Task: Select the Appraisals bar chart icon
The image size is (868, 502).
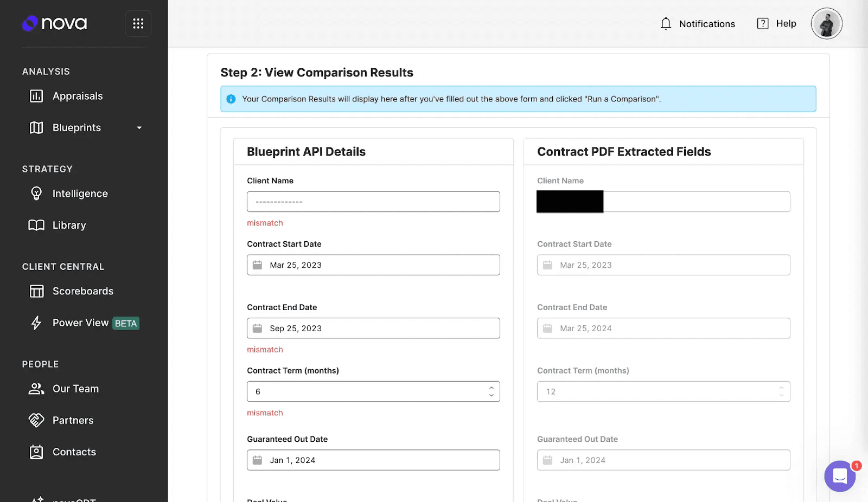Action: [x=36, y=95]
